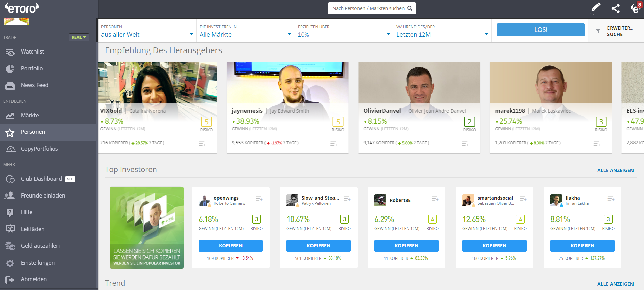The height and width of the screenshot is (290, 644).
Task: Click the pencil write-post icon
Action: coord(595,8)
